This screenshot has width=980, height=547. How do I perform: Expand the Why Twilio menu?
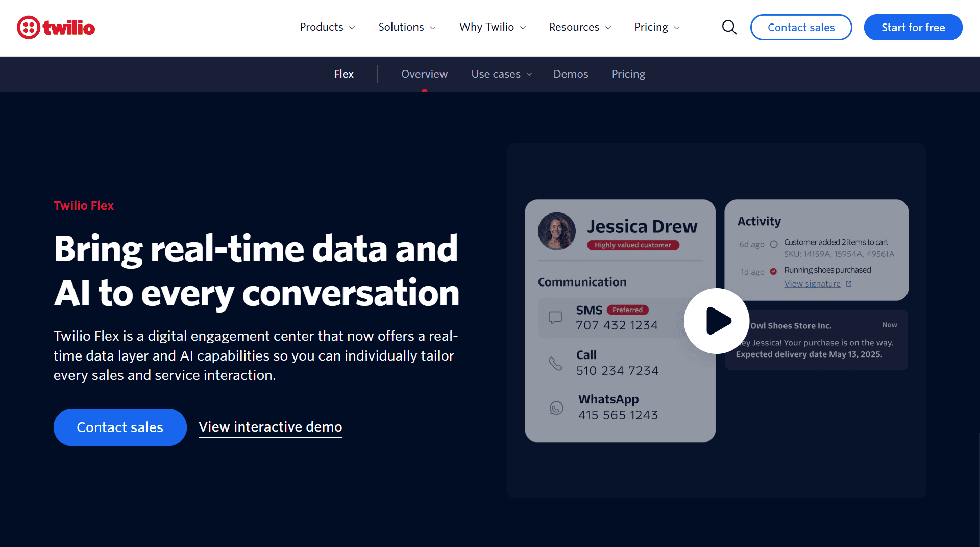point(492,27)
